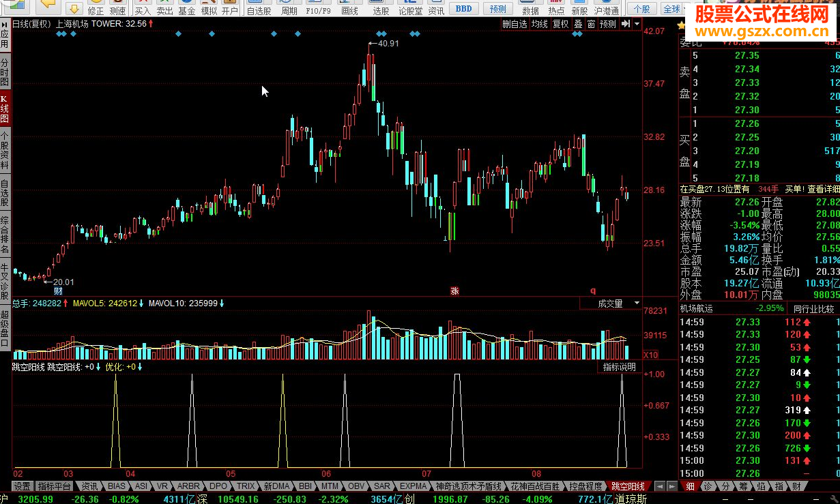The height and width of the screenshot is (504, 840).
Task: Click the 则速 toolbar icon
Action: pos(117,8)
